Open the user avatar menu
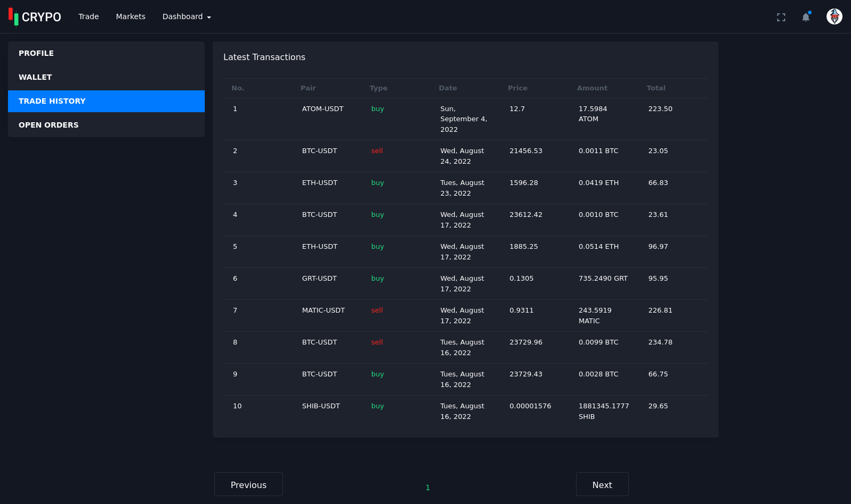The image size is (851, 504). [x=834, y=16]
